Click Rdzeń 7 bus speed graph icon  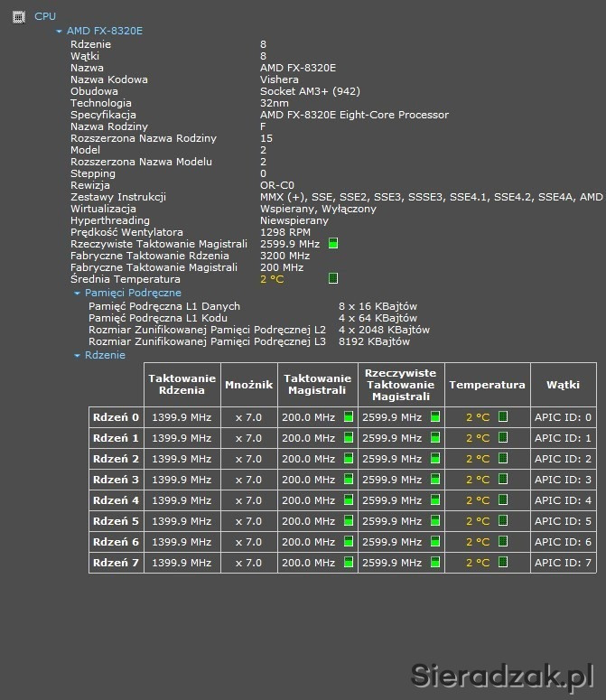(x=349, y=562)
